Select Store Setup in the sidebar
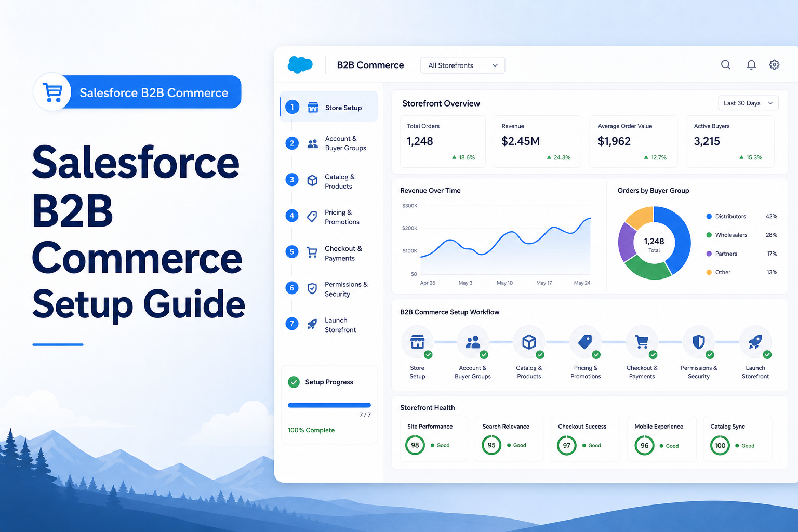Screen dimensions: 798x532 click(329, 107)
